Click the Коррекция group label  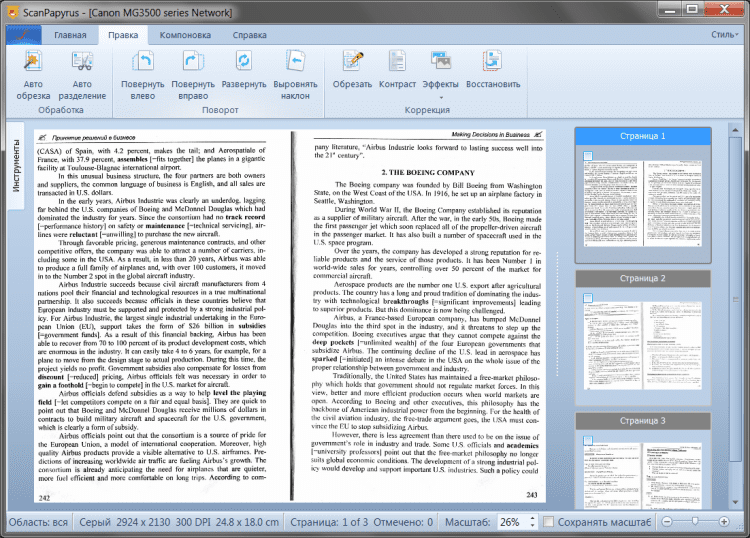(x=427, y=110)
